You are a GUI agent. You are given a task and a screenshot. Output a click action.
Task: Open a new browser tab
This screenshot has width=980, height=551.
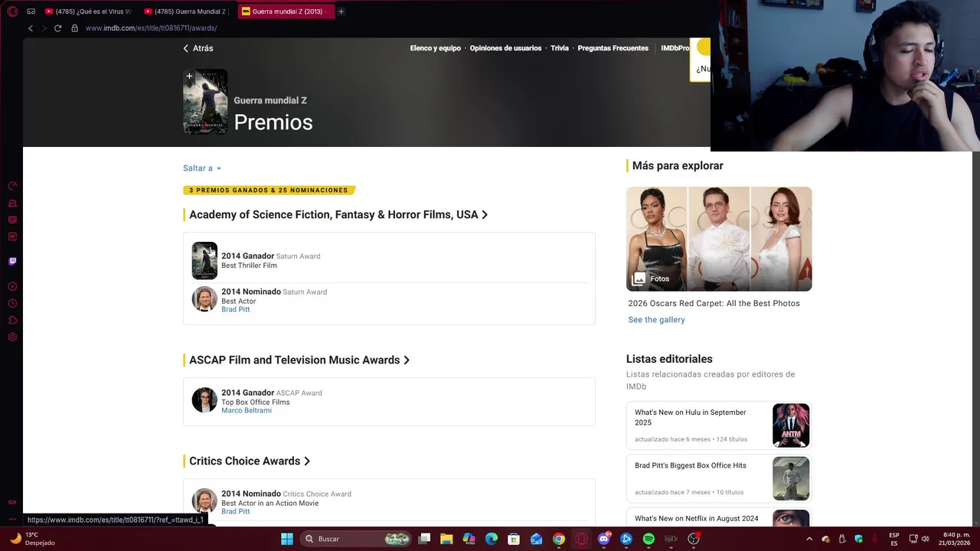coord(341,11)
